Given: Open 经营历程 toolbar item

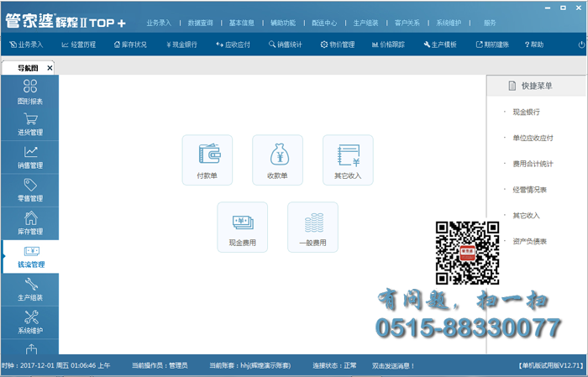Looking at the screenshot, I should (79, 45).
